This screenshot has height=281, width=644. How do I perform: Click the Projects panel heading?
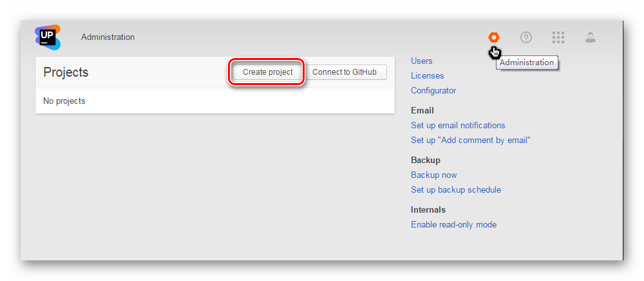(66, 72)
